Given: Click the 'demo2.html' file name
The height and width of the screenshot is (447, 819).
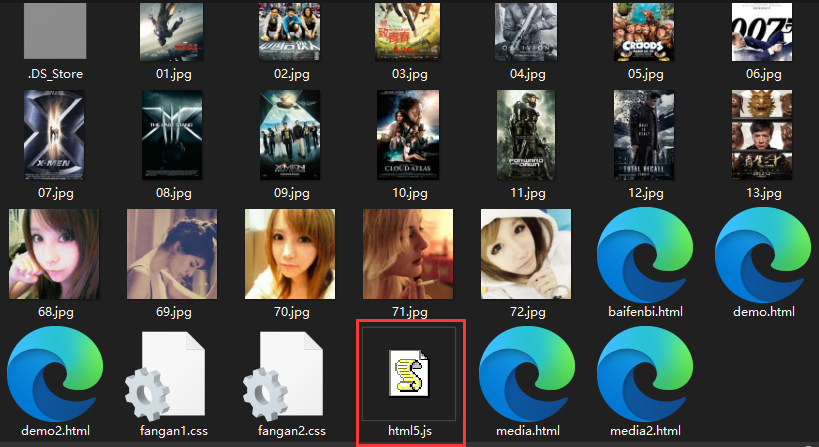Looking at the screenshot, I should click(x=55, y=431).
